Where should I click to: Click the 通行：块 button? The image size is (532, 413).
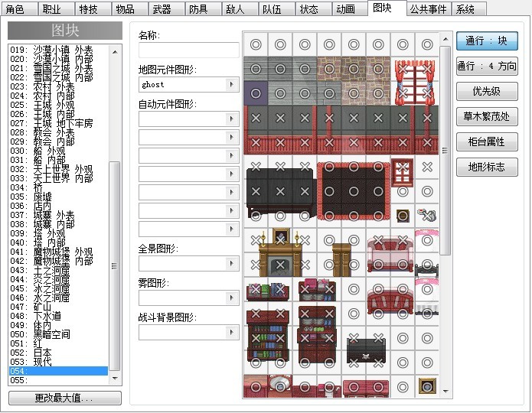coord(487,41)
